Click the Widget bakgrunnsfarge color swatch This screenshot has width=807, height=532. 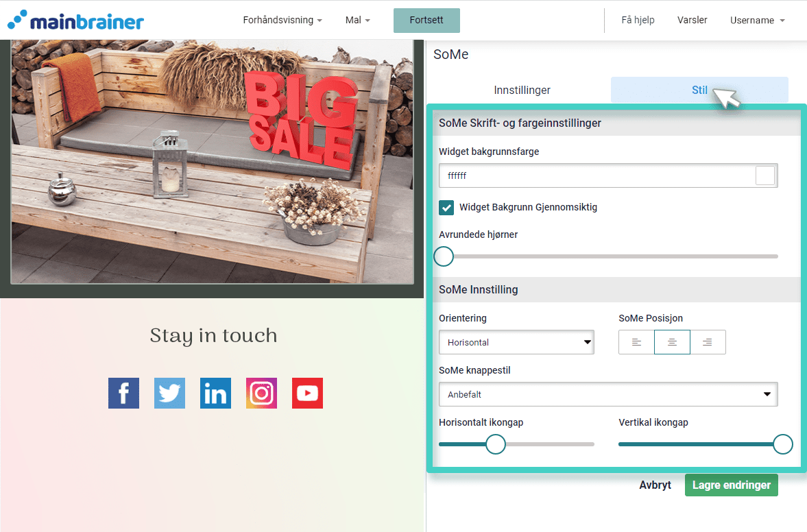point(764,175)
